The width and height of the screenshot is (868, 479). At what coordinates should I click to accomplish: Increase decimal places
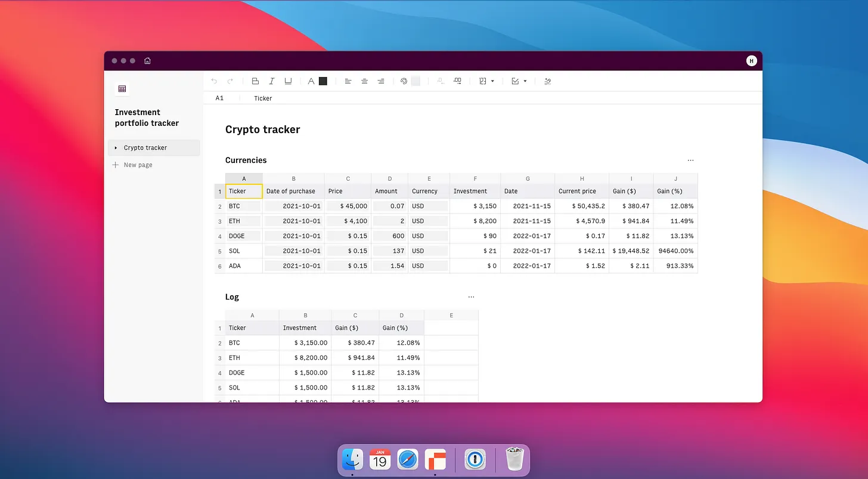coord(457,81)
